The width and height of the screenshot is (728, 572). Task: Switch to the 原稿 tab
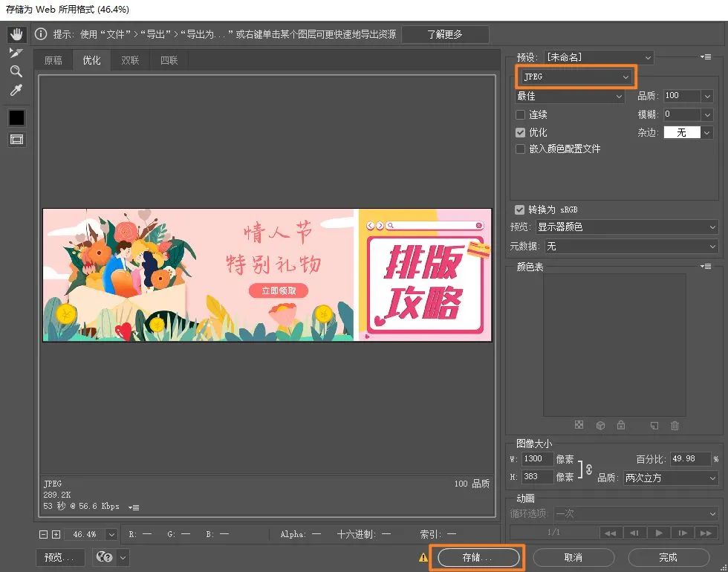point(53,60)
